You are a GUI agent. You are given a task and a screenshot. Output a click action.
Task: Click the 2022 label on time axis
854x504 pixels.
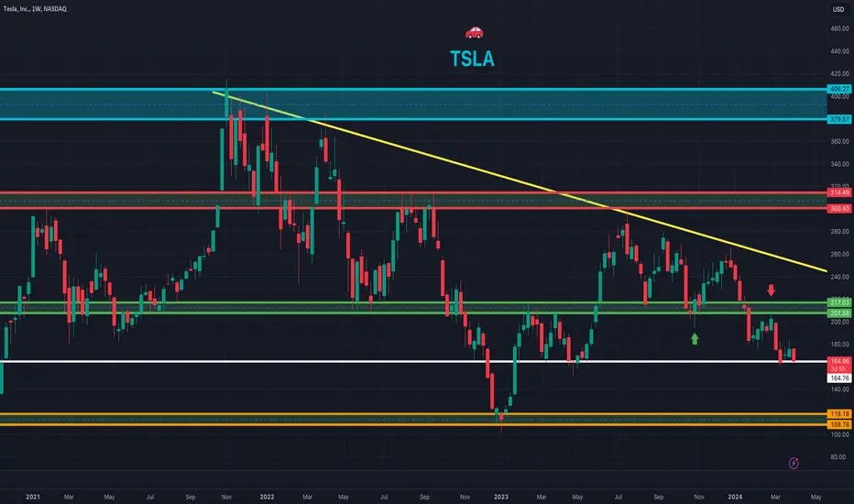(x=267, y=497)
